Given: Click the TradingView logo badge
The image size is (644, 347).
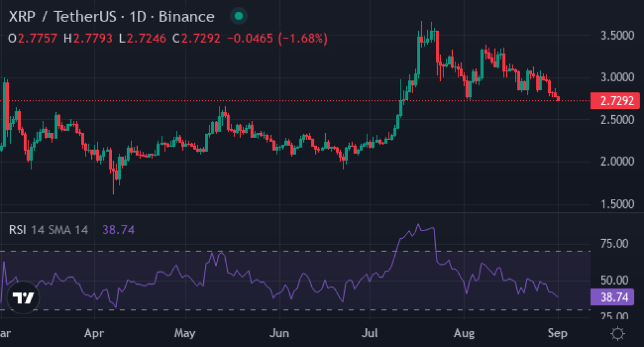Looking at the screenshot, I should coord(23,297).
